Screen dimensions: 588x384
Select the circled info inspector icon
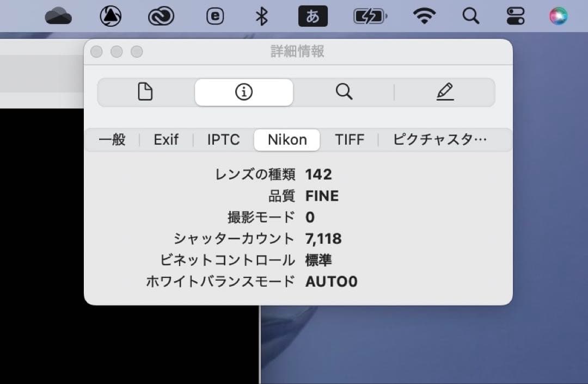coord(243,92)
